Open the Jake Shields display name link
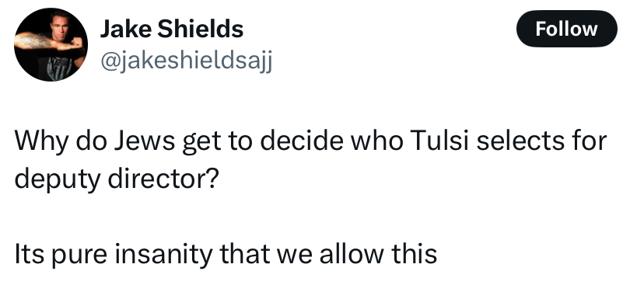The width and height of the screenshot is (644, 292). [x=172, y=29]
